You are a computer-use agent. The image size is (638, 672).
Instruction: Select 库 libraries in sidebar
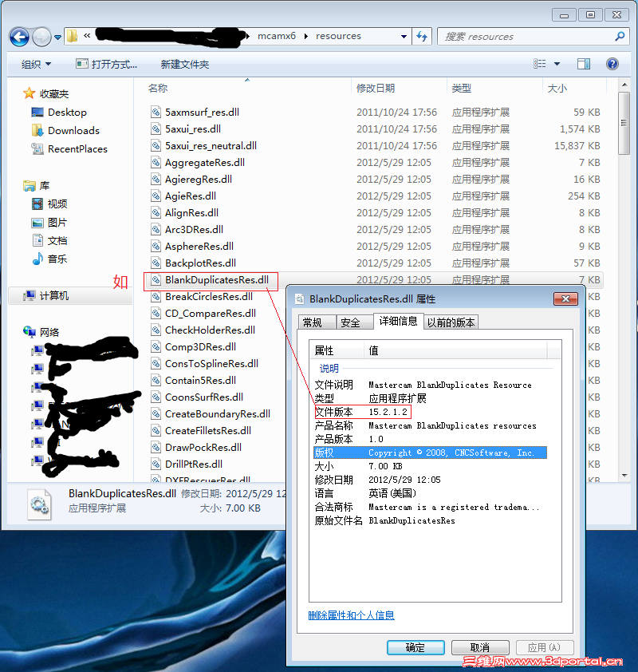[37, 186]
